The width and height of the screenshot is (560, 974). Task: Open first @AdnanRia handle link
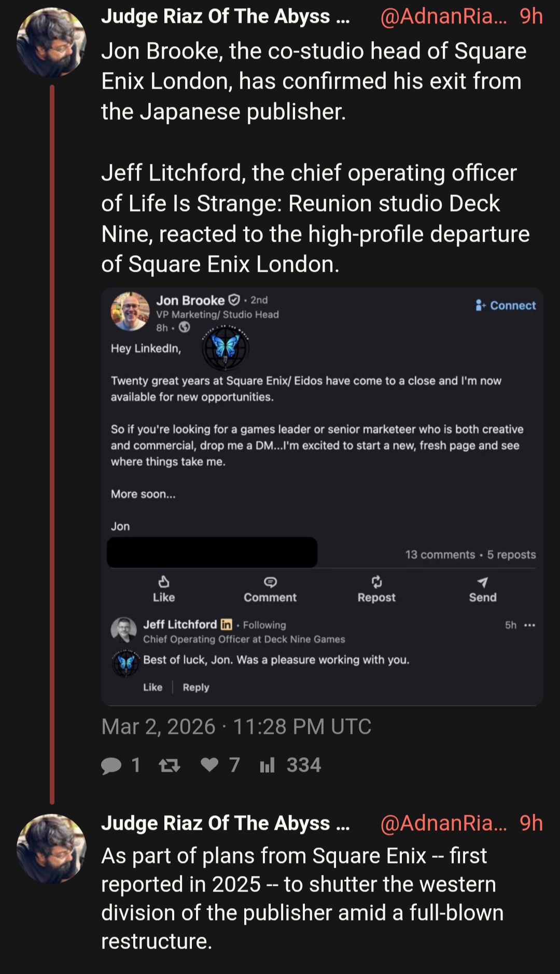coord(443,17)
